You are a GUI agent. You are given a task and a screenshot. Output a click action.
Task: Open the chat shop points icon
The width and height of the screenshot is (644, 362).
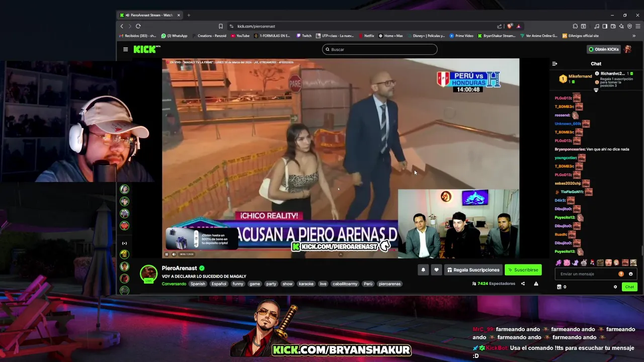point(559,287)
